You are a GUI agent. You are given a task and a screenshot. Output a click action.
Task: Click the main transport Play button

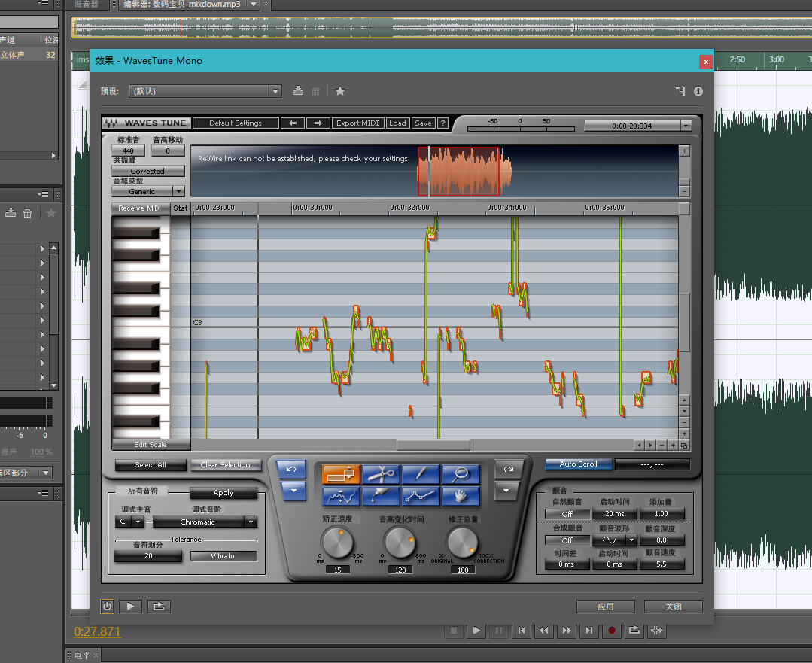pyautogui.click(x=476, y=631)
